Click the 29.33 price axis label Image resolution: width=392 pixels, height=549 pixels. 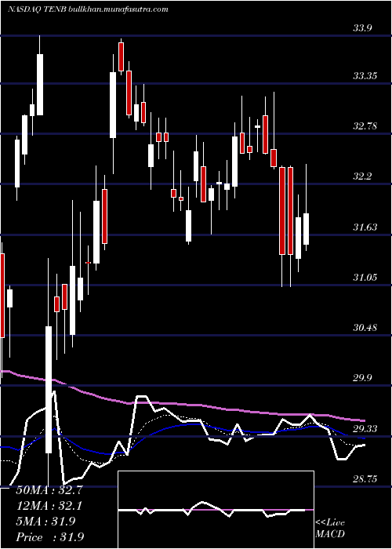point(365,428)
